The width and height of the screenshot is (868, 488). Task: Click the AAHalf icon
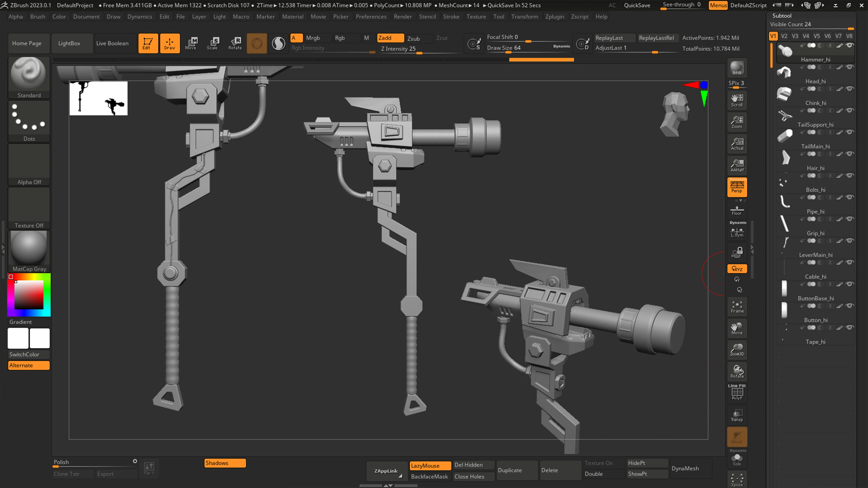[x=737, y=165]
